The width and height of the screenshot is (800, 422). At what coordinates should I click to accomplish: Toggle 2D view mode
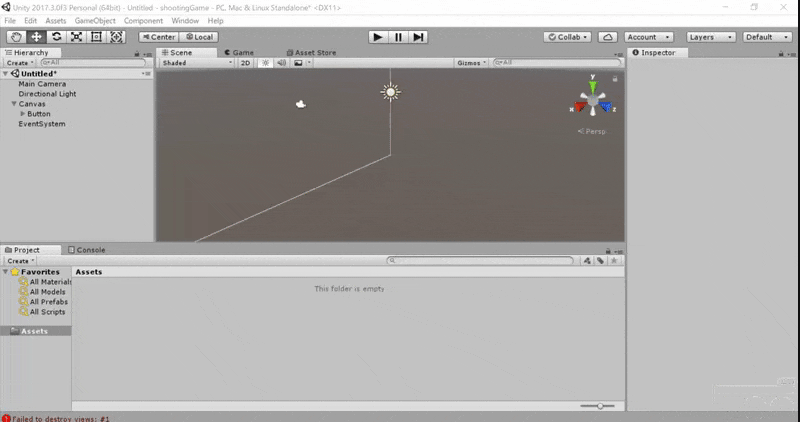pos(245,63)
